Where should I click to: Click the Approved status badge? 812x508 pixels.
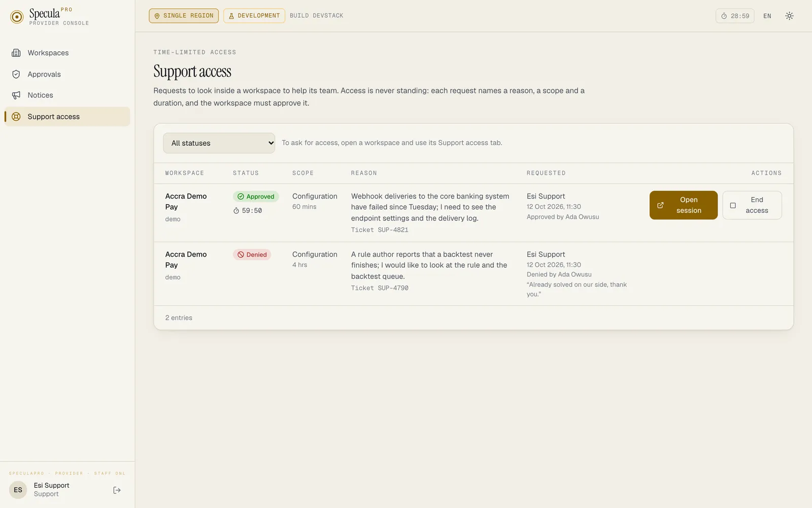pos(256,197)
